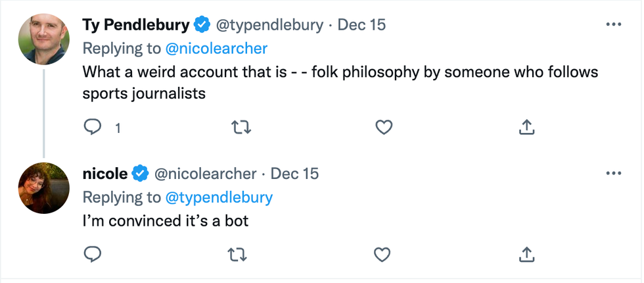This screenshot has height=283, width=644.
Task: Like Ty Pendlebury's tweet
Action: coord(383,128)
